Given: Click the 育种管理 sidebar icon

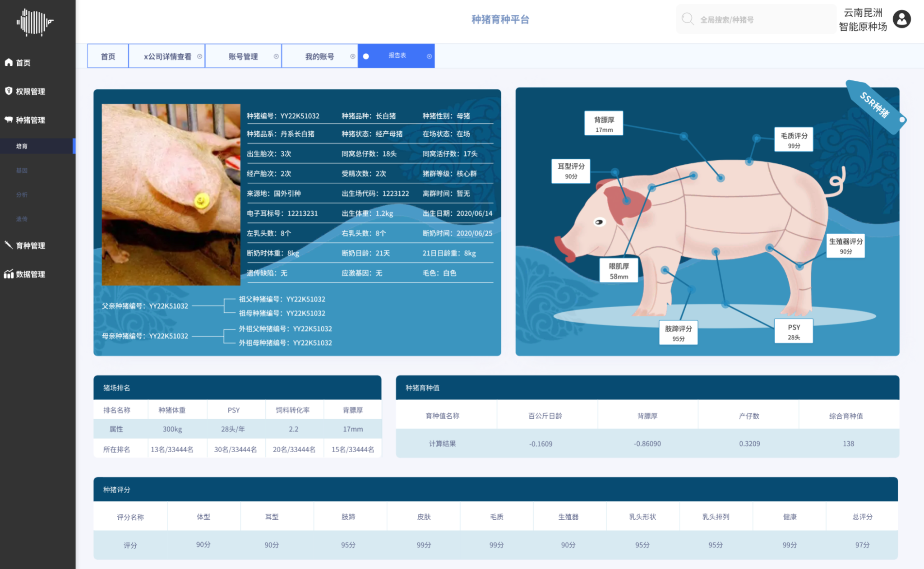Looking at the screenshot, I should tap(9, 245).
